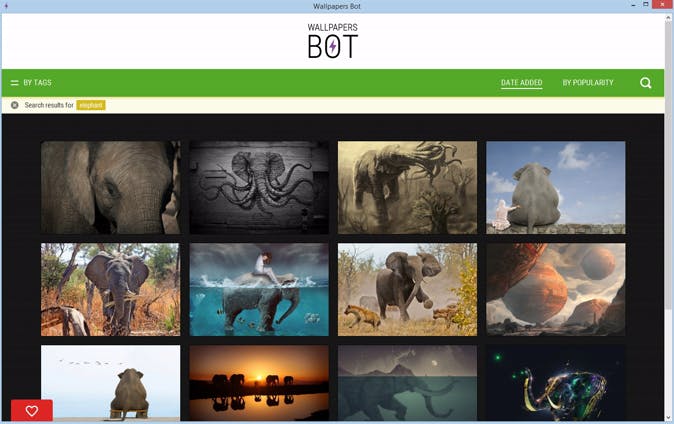Sort wallpapers By Popularity
The image size is (674, 424).
pyautogui.click(x=588, y=83)
